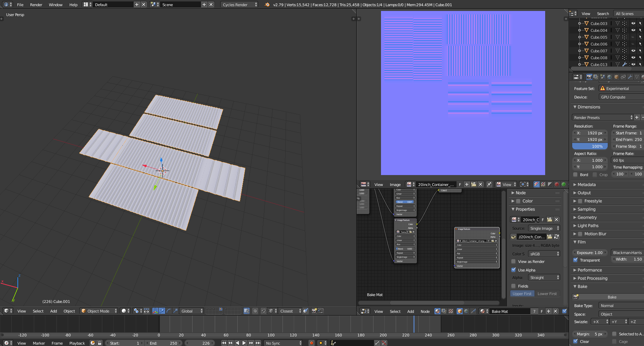Open the Object Mode dropdown
The height and width of the screenshot is (346, 644).
click(98, 311)
